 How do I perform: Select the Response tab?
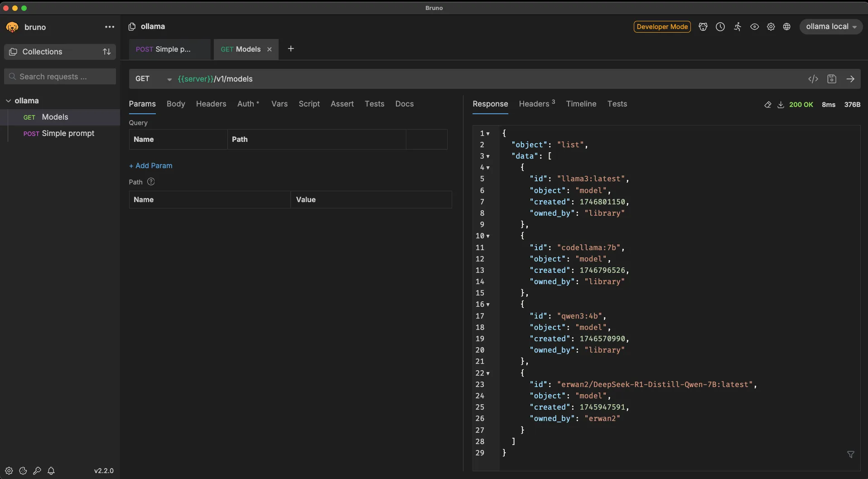(x=490, y=104)
